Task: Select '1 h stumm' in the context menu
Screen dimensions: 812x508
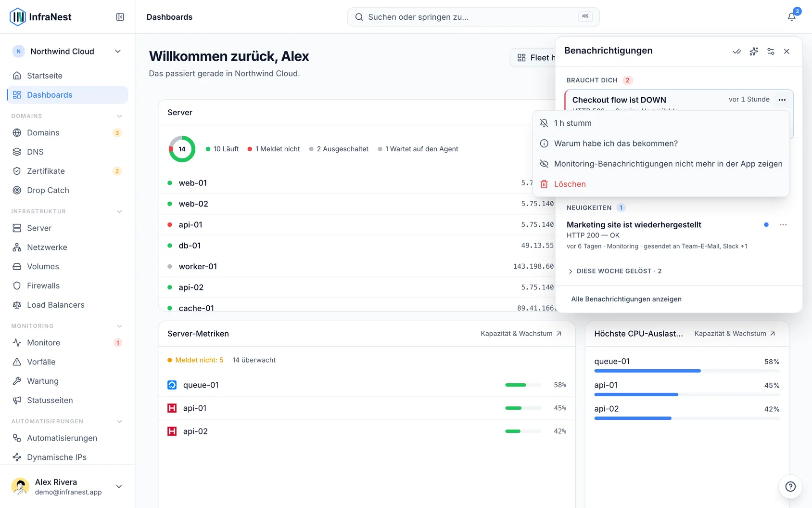Action: click(661, 123)
